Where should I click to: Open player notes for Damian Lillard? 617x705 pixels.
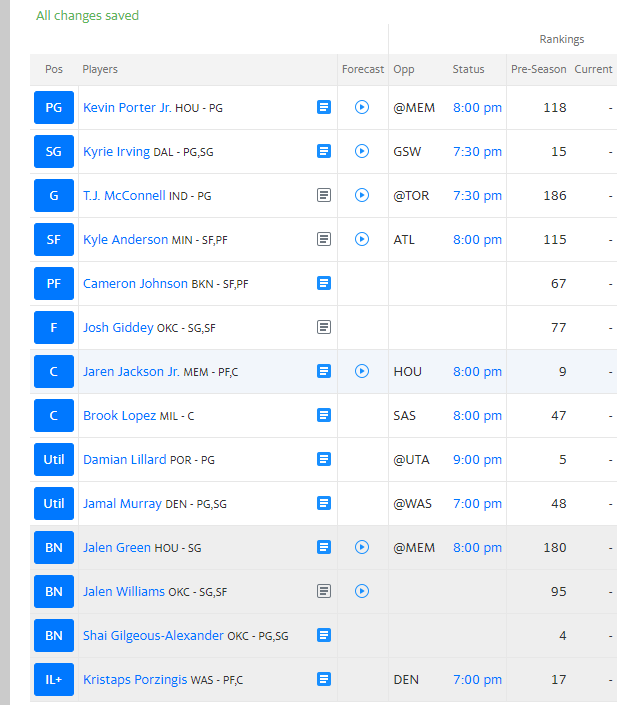pyautogui.click(x=324, y=460)
